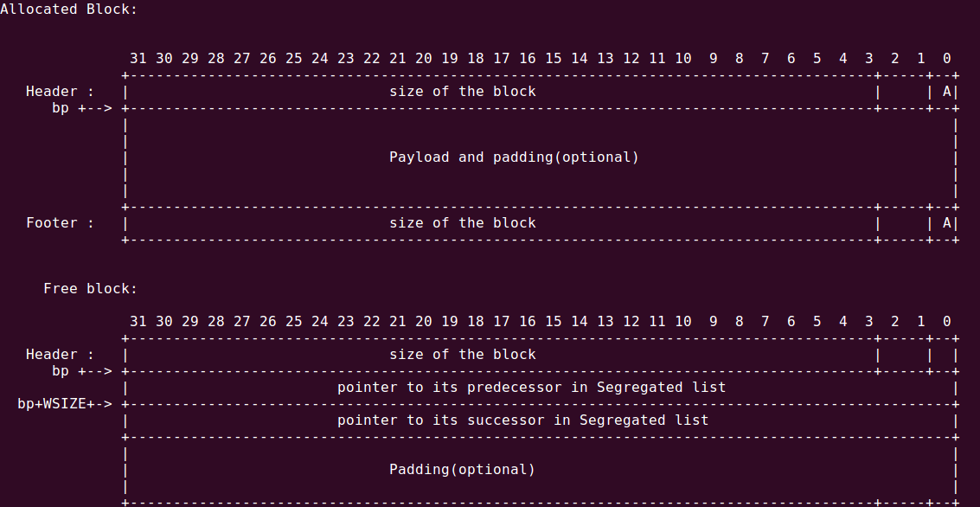
Task: Click the 'Header :' label of free block
Action: pos(60,355)
